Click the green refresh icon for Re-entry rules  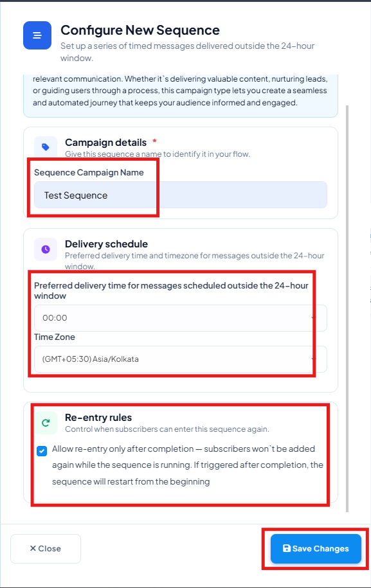click(46, 423)
